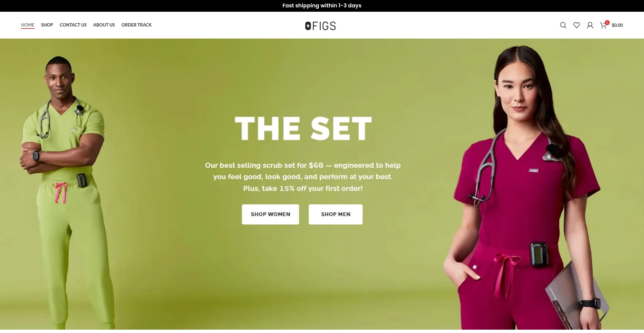The width and height of the screenshot is (644, 333).
Task: Open the wishlist heart icon
Action: pyautogui.click(x=577, y=25)
